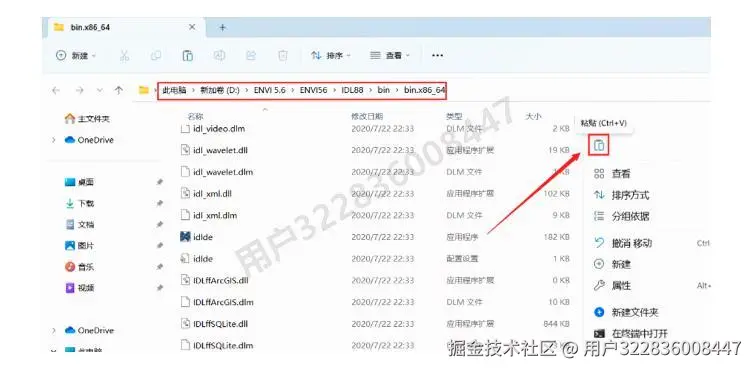753x370 pixels.
Task: Open a new tab with plus button
Action: tap(222, 27)
